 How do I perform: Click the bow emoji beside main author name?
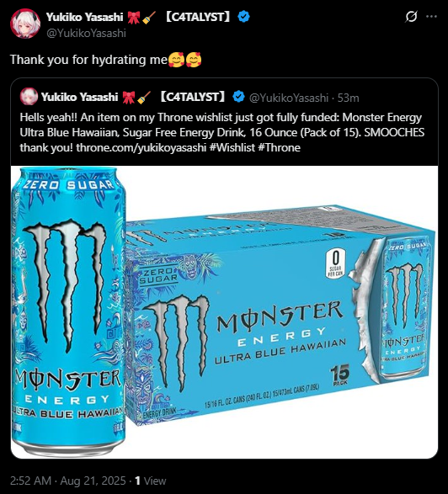134,18
